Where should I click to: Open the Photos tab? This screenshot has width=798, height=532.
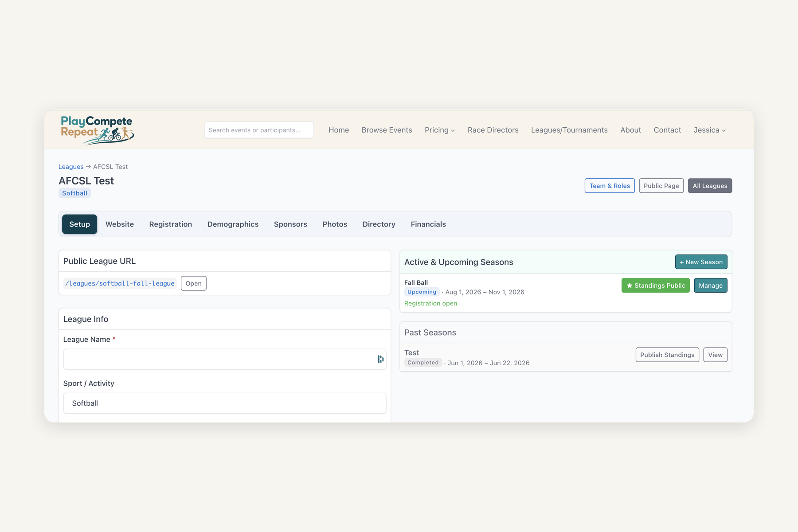(x=335, y=224)
